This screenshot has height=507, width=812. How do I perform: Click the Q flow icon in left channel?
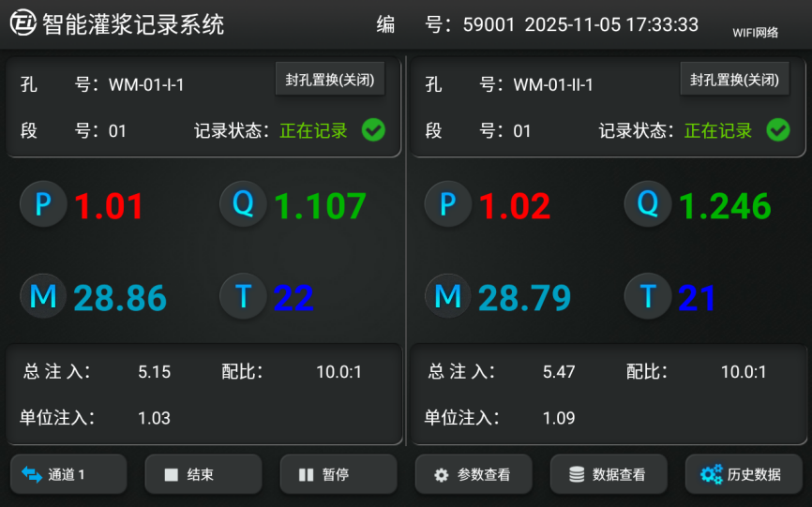243,204
